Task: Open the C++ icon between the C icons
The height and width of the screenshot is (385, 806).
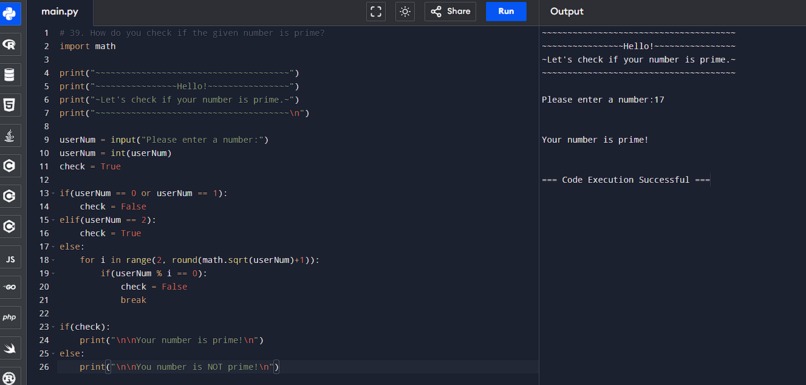Action: click(x=10, y=196)
